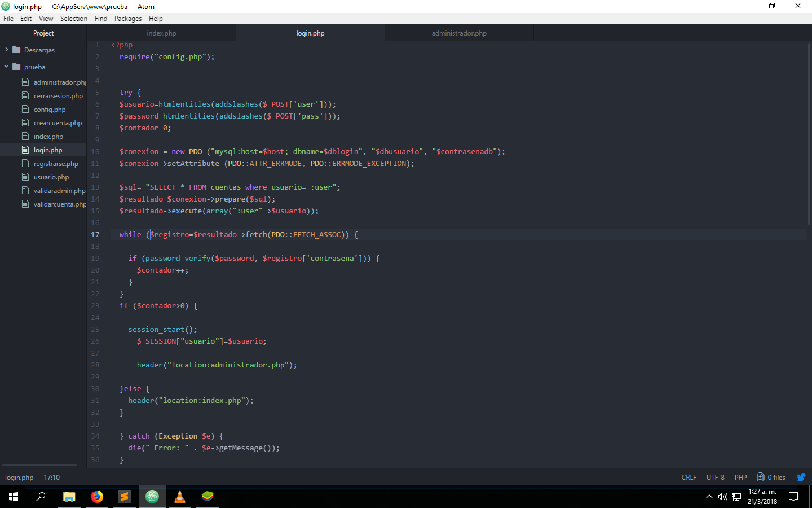
Task: Switch to the login.php editor tab
Action: click(x=310, y=33)
